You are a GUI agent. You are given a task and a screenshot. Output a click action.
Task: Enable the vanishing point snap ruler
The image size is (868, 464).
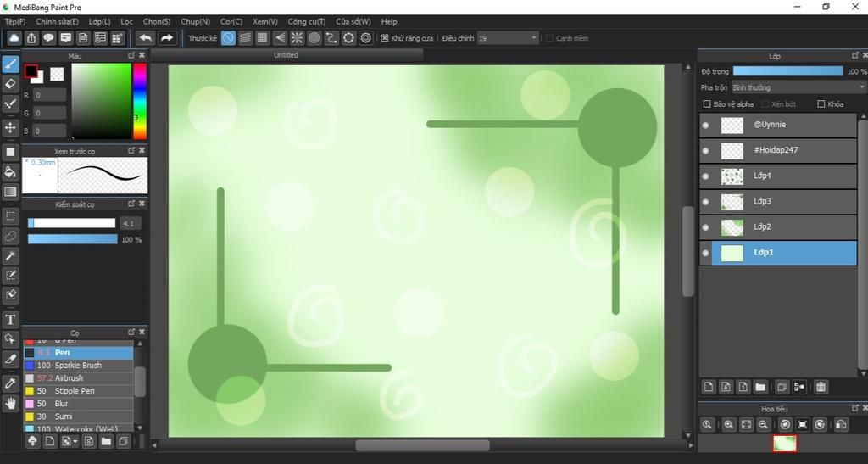(280, 37)
